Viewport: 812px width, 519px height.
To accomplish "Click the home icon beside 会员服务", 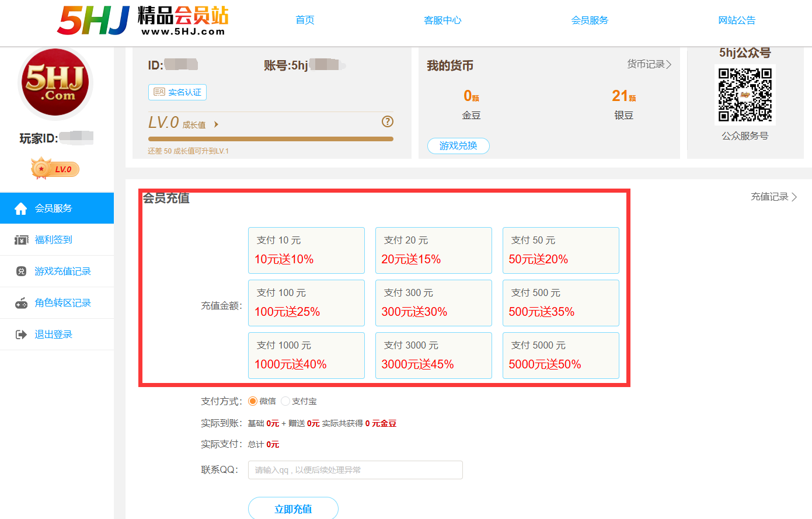I will 21,208.
